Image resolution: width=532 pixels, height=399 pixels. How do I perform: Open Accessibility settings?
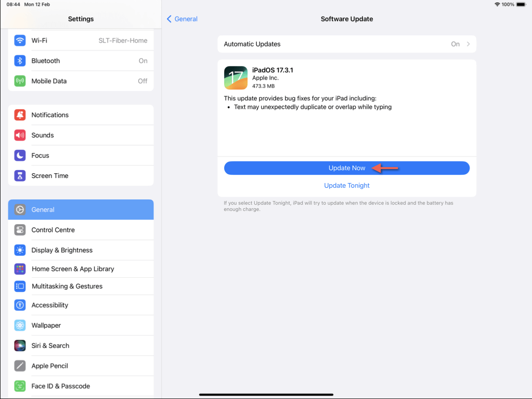point(50,305)
